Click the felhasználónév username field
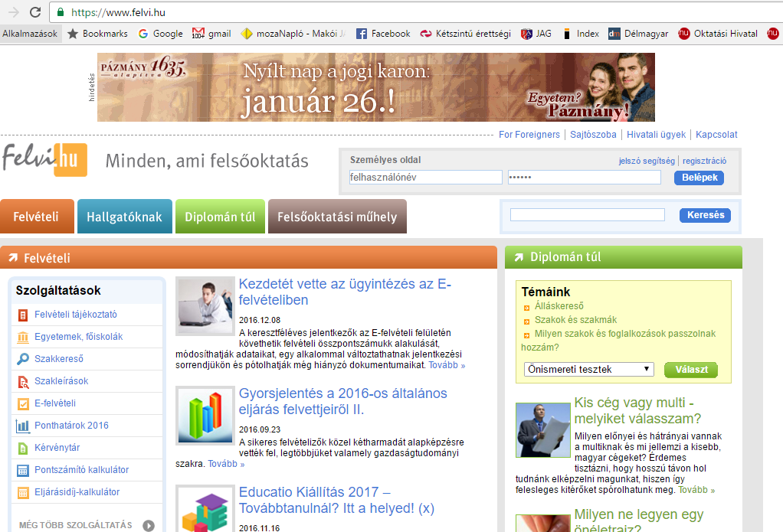Screen dimensions: 783x532 click(425, 177)
